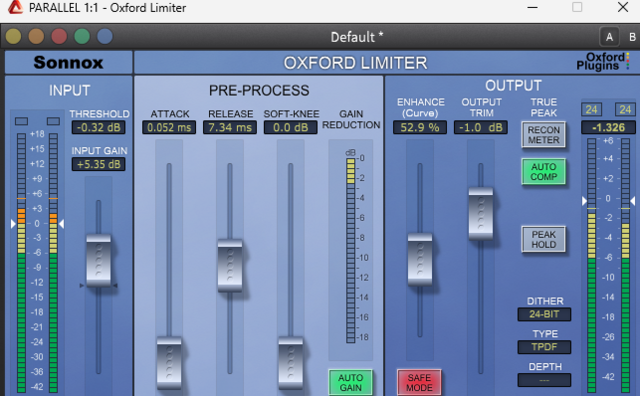Viewport: 640px width, 396px height.
Task: Toggle AUTO COMP on the output
Action: click(x=544, y=171)
